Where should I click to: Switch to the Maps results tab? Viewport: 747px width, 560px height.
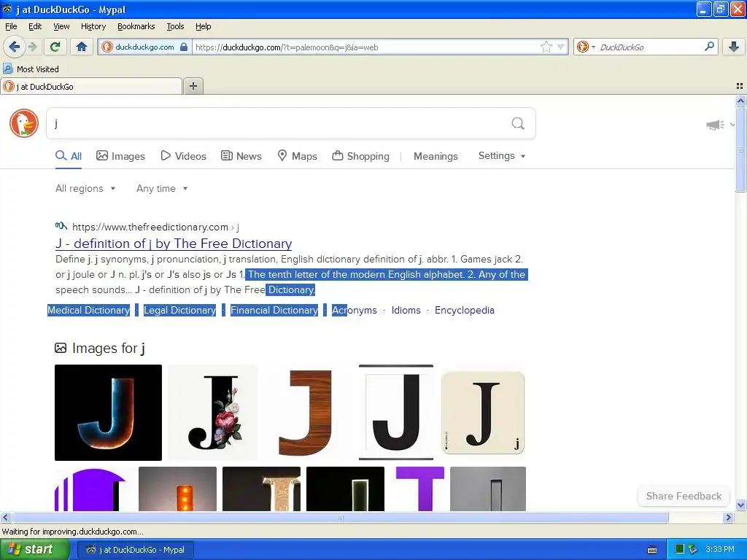[x=298, y=156]
